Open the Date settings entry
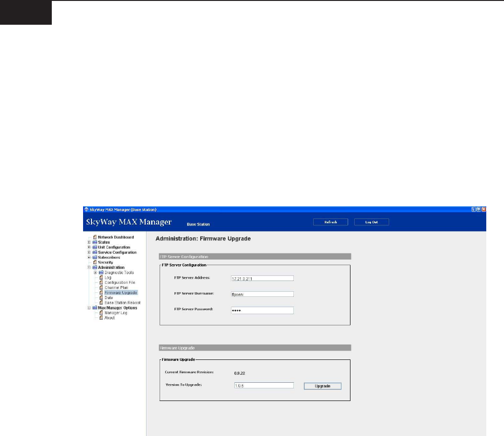 pos(109,297)
